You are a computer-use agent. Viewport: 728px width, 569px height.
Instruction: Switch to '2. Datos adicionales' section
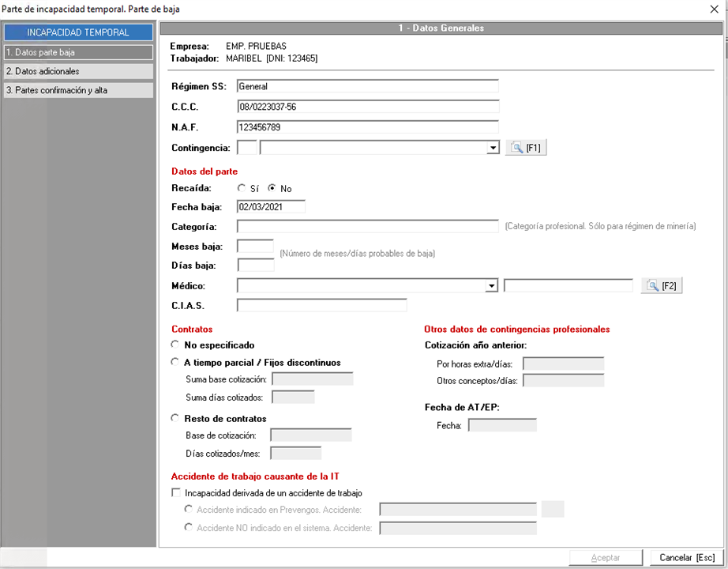[78, 71]
